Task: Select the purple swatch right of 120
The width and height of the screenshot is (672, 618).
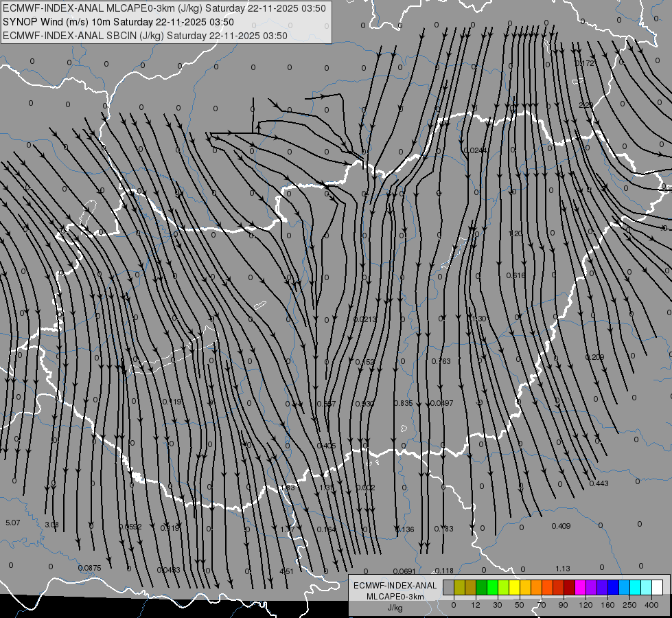Action: click(592, 587)
